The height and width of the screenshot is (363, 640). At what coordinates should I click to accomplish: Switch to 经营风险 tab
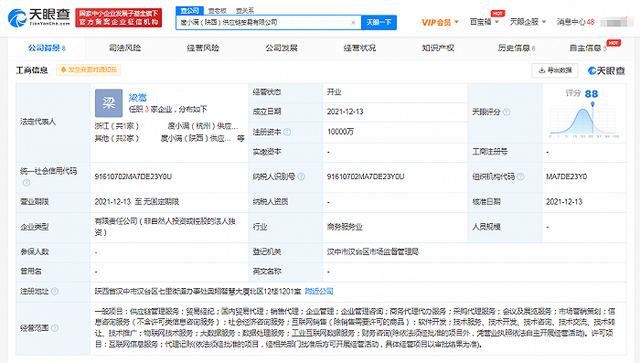click(203, 48)
